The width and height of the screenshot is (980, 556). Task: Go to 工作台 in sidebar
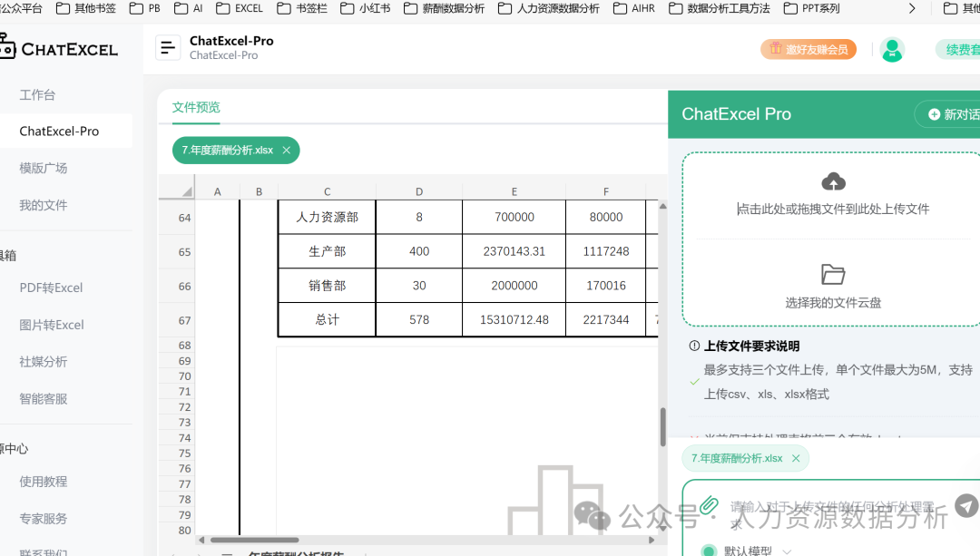tap(37, 95)
